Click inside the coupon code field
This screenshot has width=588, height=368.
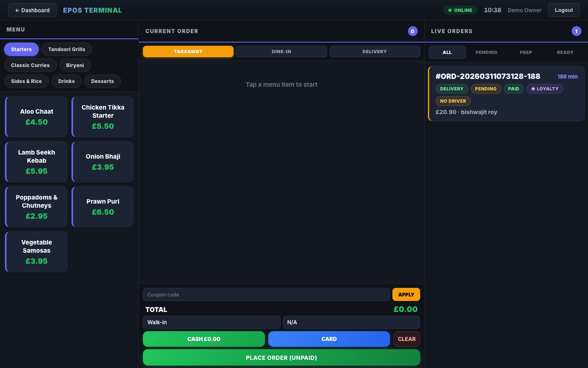(266, 294)
